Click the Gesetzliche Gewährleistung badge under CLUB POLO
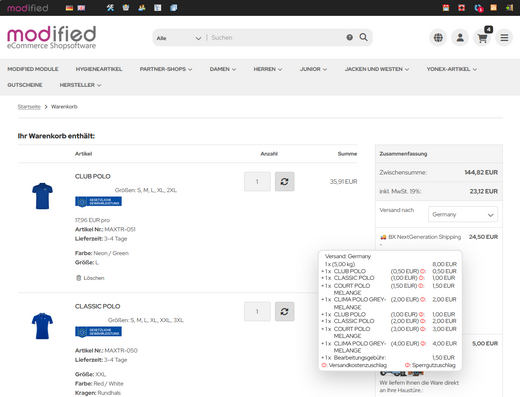The image size is (520, 397). [98, 202]
